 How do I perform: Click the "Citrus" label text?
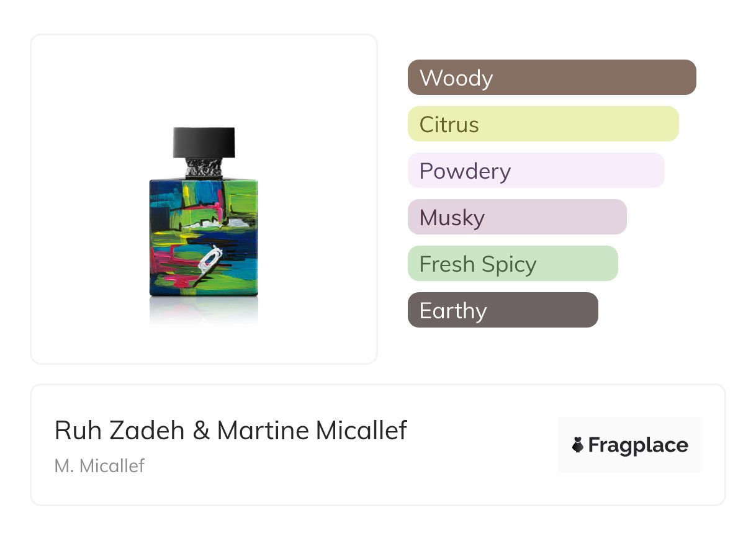tap(449, 125)
